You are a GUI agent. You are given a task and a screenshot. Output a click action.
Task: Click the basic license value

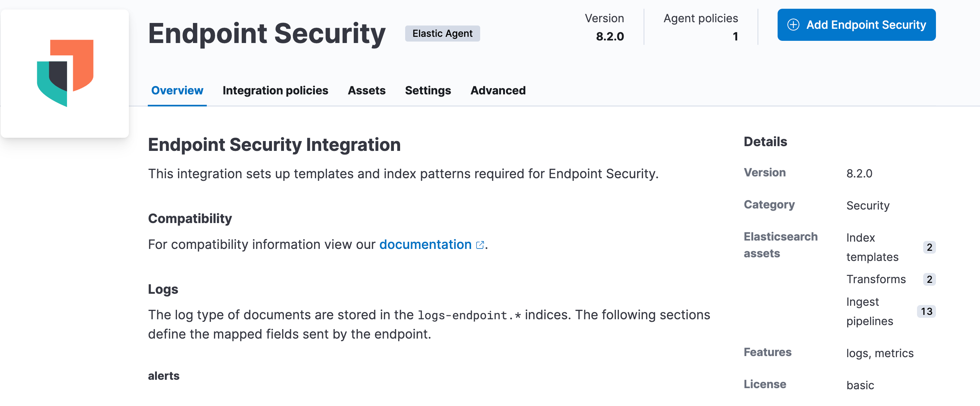(860, 386)
